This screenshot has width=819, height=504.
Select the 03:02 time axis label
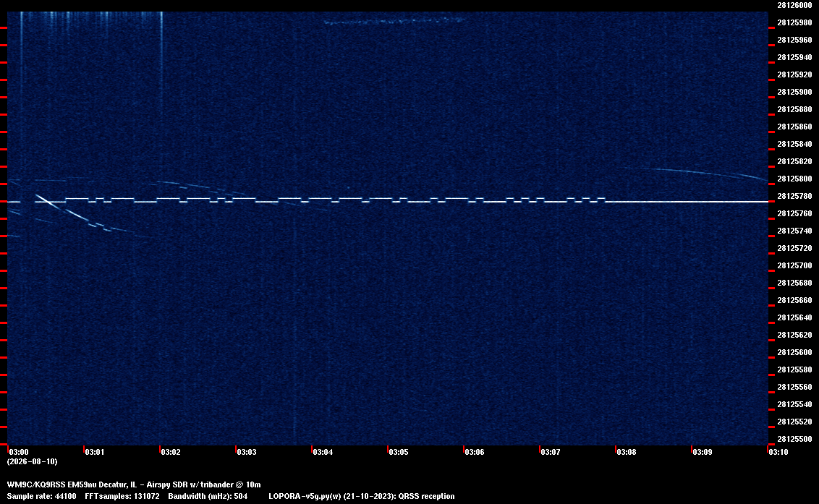tap(171, 452)
